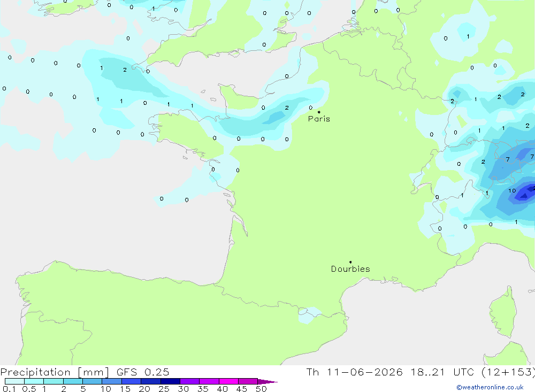
Task: Pick the 35–40 mm violet legend swatch
Action: (x=209, y=381)
